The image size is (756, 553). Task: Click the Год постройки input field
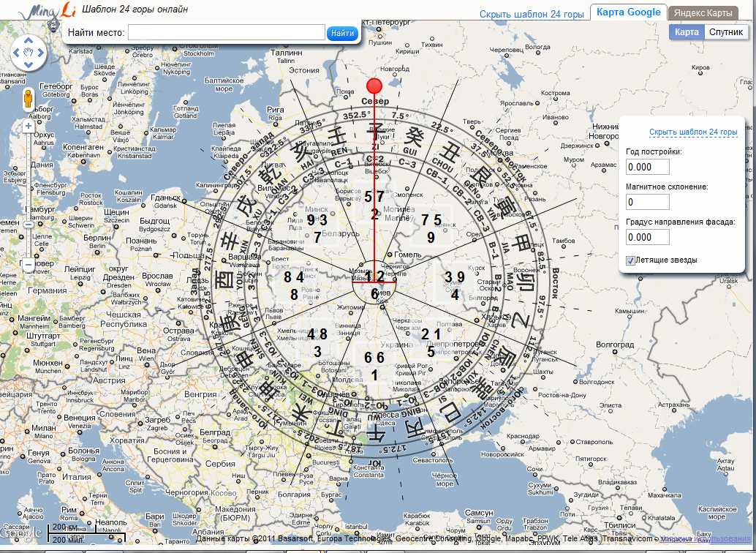point(647,167)
